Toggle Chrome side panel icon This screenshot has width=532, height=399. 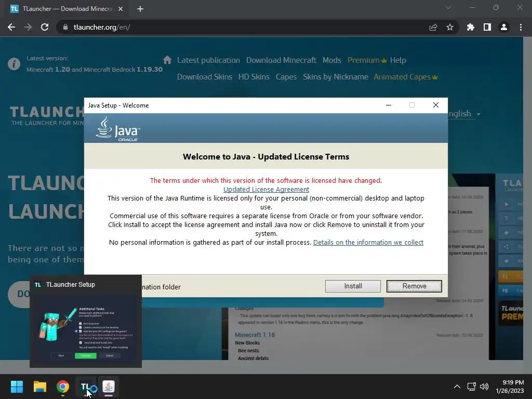coord(487,27)
